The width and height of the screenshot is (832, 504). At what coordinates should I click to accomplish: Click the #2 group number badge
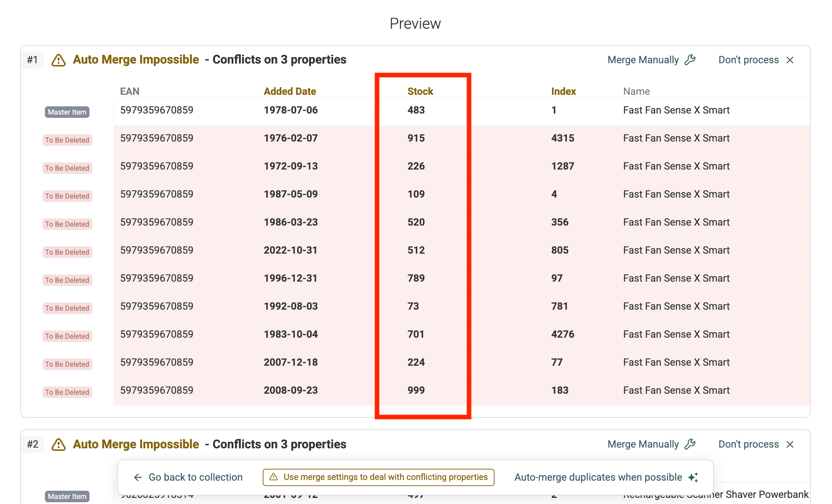pos(32,444)
